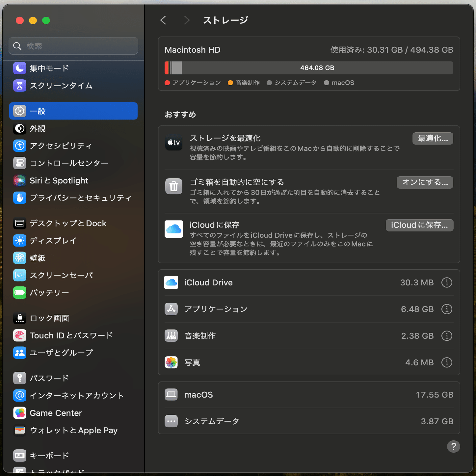Screen dimensions: 476x476
Task: Expand 音楽制作 storage details
Action: [x=447, y=336]
